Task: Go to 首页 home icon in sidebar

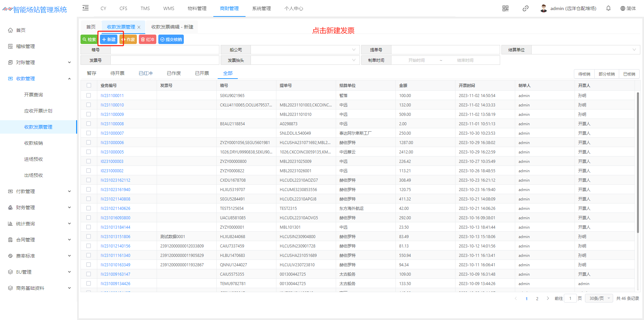Action: 10,30
